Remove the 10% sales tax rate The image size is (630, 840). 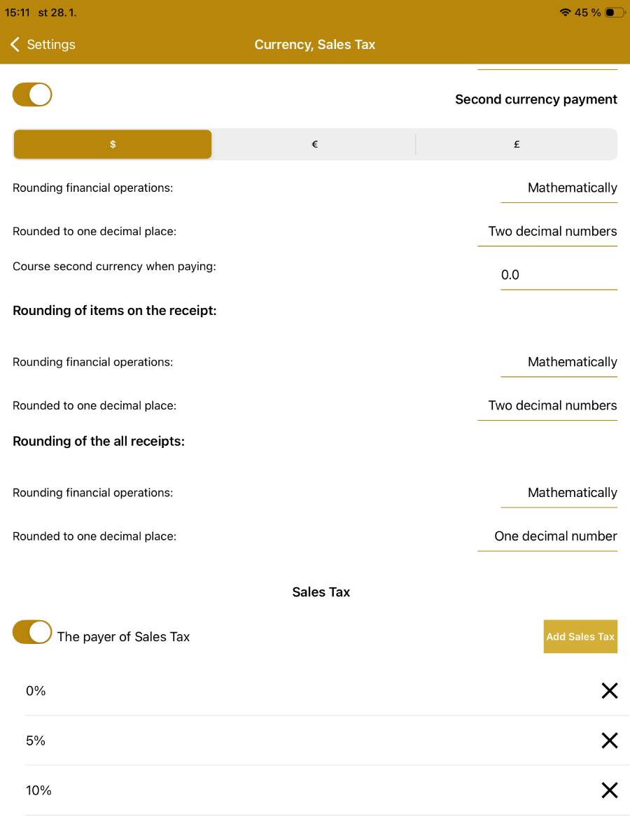(609, 790)
